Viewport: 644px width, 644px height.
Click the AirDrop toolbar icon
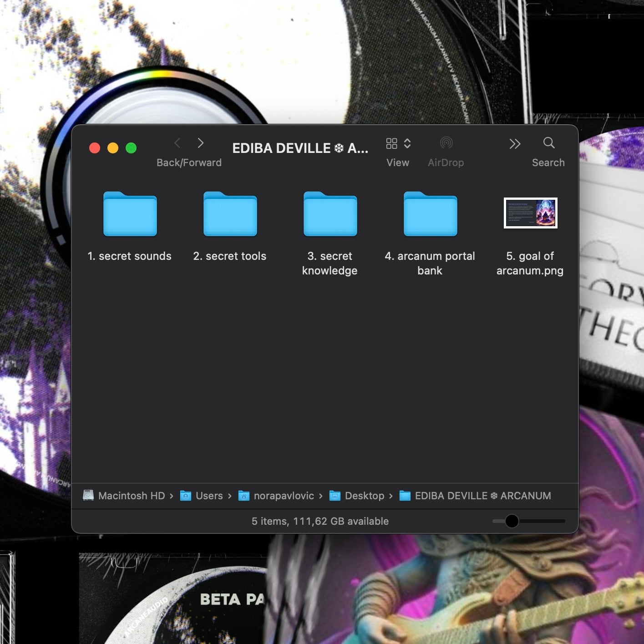(446, 143)
